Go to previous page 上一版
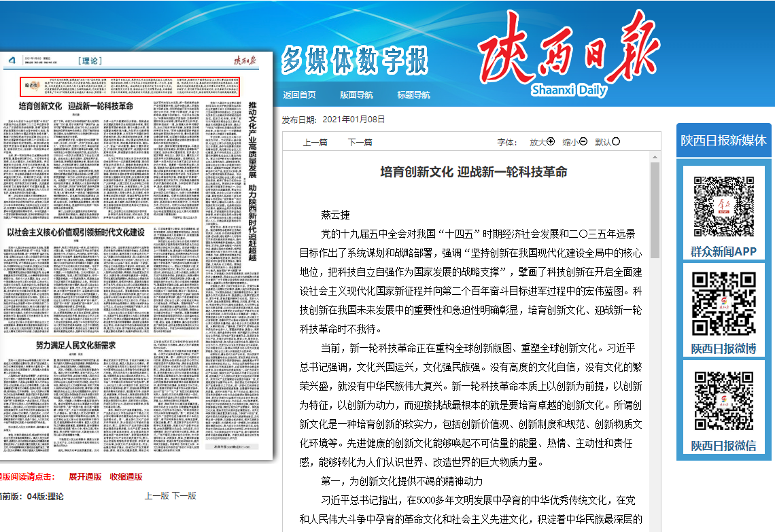 click(156, 496)
